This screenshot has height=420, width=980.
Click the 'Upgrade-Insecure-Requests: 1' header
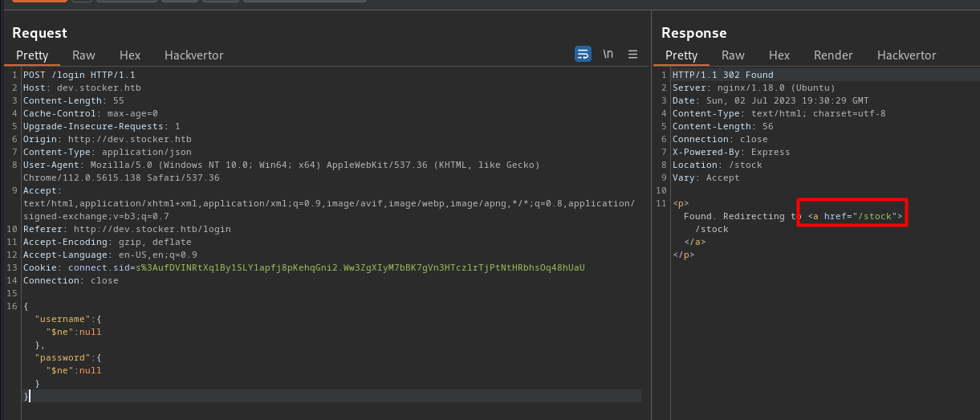tap(102, 126)
